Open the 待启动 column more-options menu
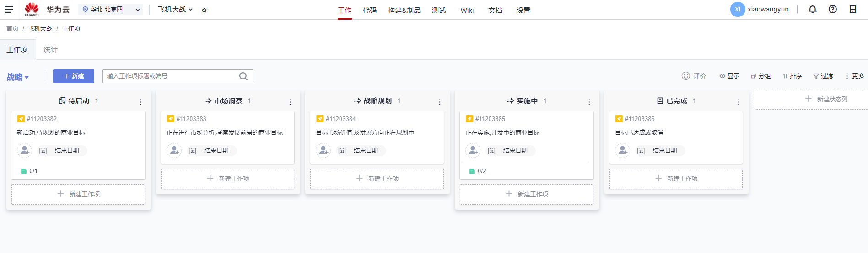Viewport: 868px width, 253px height. [140, 102]
